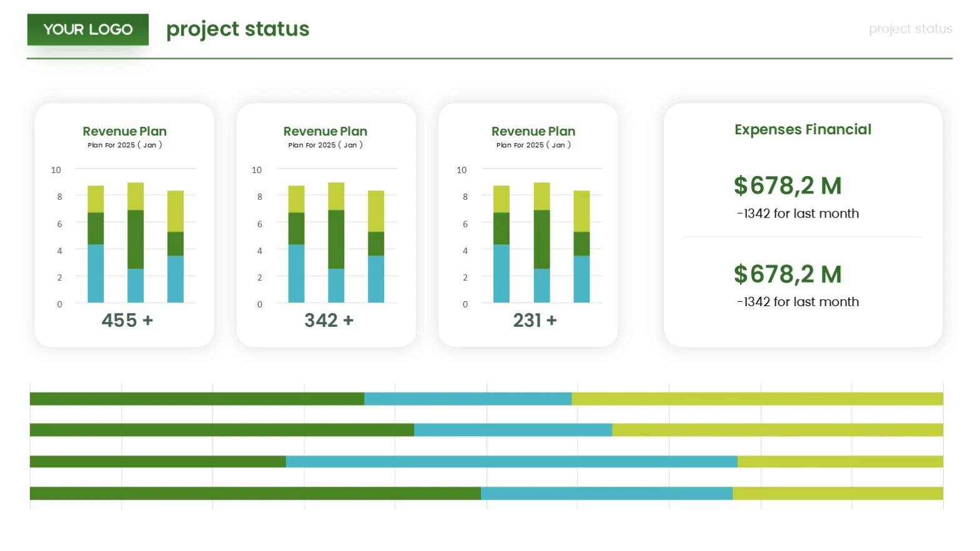980x551 pixels.
Task: Select the Plan For 2025 subtitle in the 455 + card
Action: tap(125, 145)
